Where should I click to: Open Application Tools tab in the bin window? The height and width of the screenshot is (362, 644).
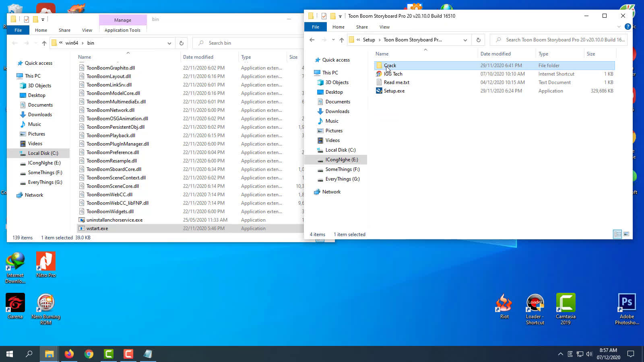(x=122, y=30)
